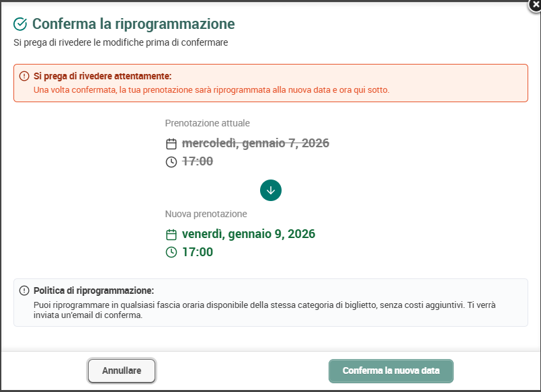This screenshot has width=541, height=392.
Task: Click the Politica di riprogrammazione heading
Action: coord(94,290)
